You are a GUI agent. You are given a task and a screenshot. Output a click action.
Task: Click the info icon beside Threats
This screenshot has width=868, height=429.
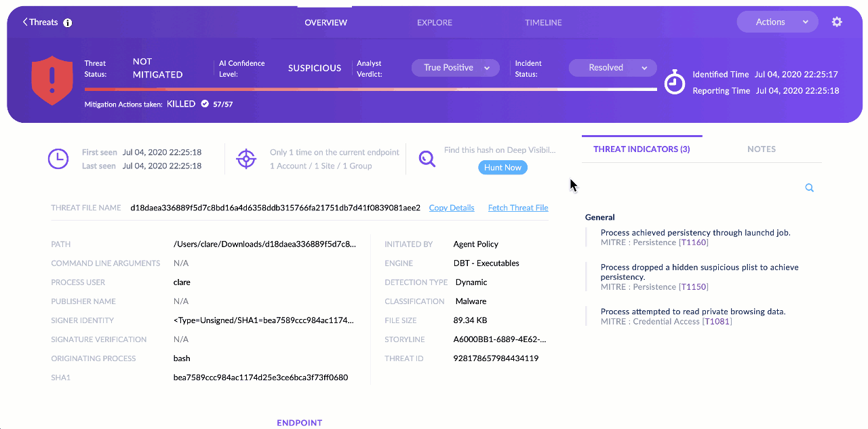pyautogui.click(x=68, y=22)
